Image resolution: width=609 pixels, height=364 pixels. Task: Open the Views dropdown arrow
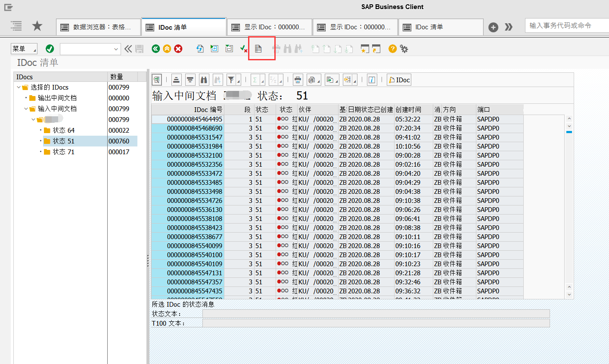click(x=319, y=81)
